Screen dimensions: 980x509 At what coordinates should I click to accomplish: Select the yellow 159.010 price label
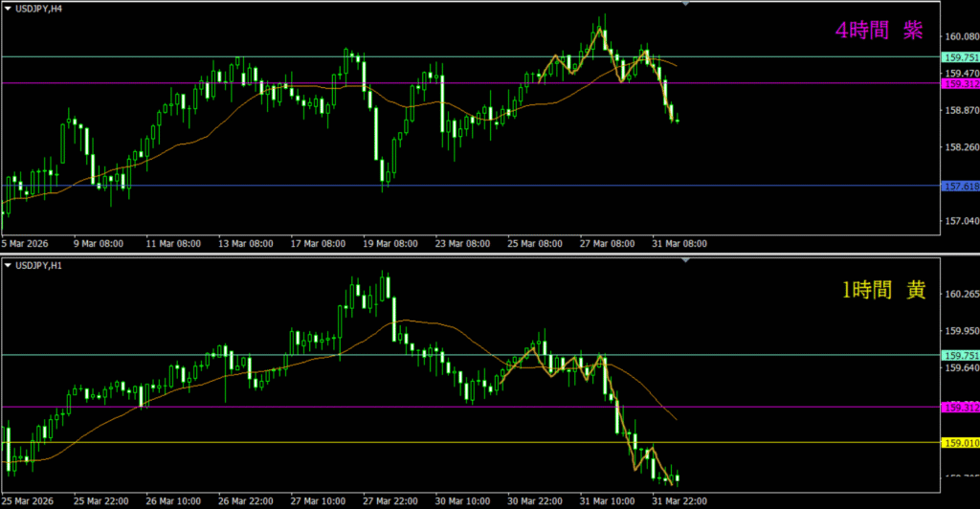click(x=960, y=443)
